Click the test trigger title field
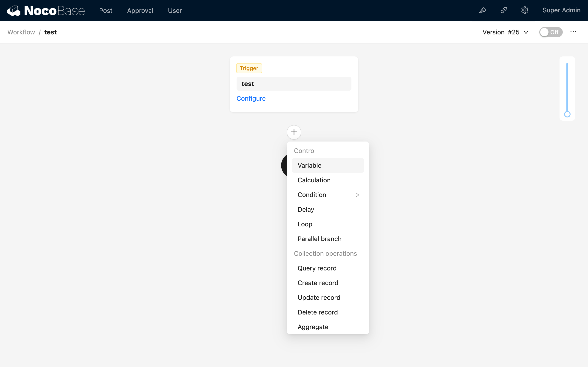 (x=294, y=84)
